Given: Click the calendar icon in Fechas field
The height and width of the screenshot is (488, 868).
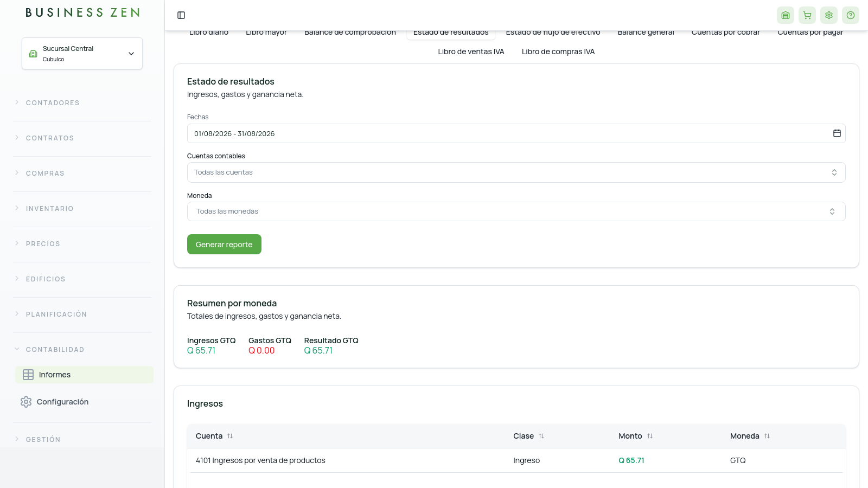Looking at the screenshot, I should coord(837,133).
